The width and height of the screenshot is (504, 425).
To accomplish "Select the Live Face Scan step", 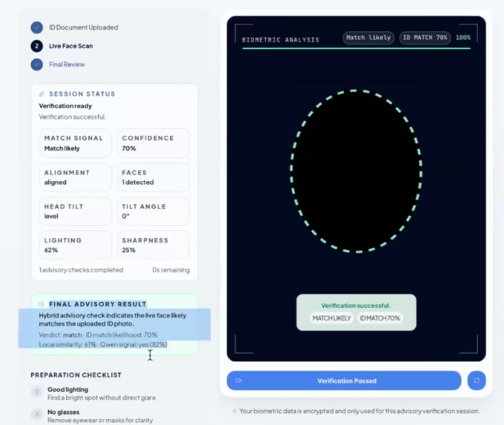I will coord(62,46).
